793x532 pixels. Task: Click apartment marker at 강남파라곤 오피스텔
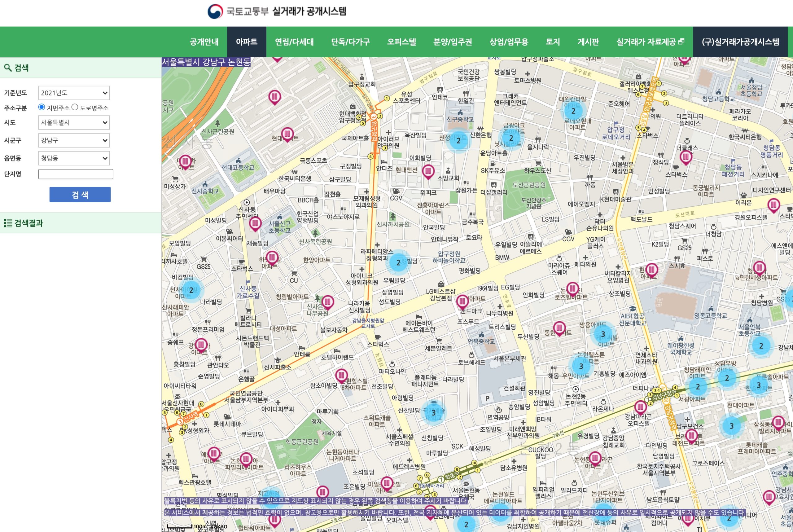click(640, 407)
